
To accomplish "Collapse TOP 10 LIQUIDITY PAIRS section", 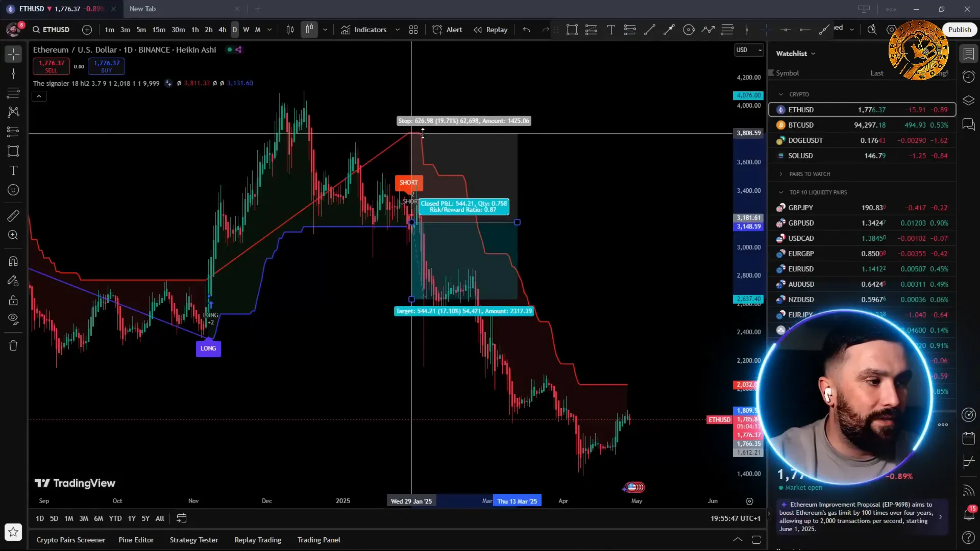I will pos(781,192).
